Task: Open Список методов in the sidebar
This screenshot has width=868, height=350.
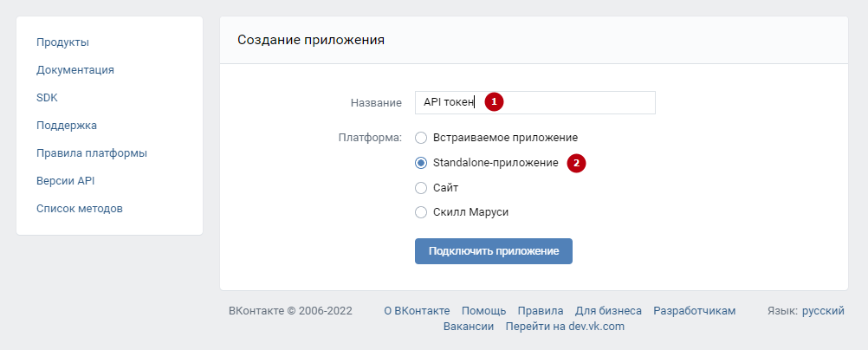Action: click(80, 209)
